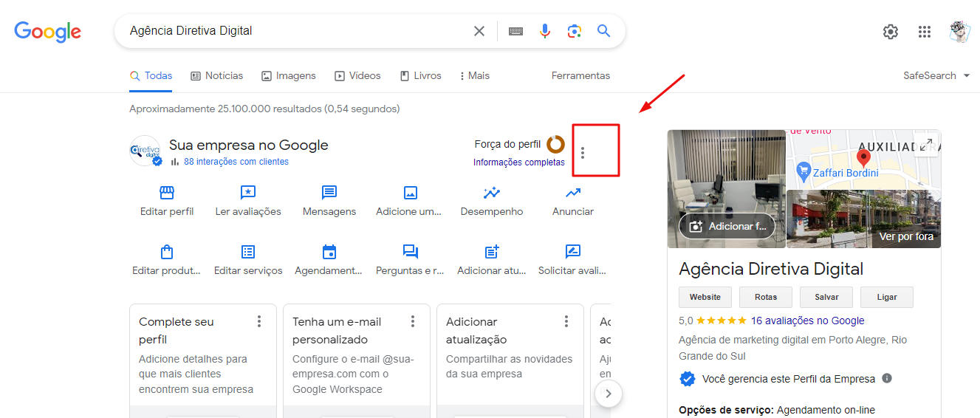This screenshot has height=418, width=980.
Task: Open Perguntas e respostas
Action: coord(411,260)
